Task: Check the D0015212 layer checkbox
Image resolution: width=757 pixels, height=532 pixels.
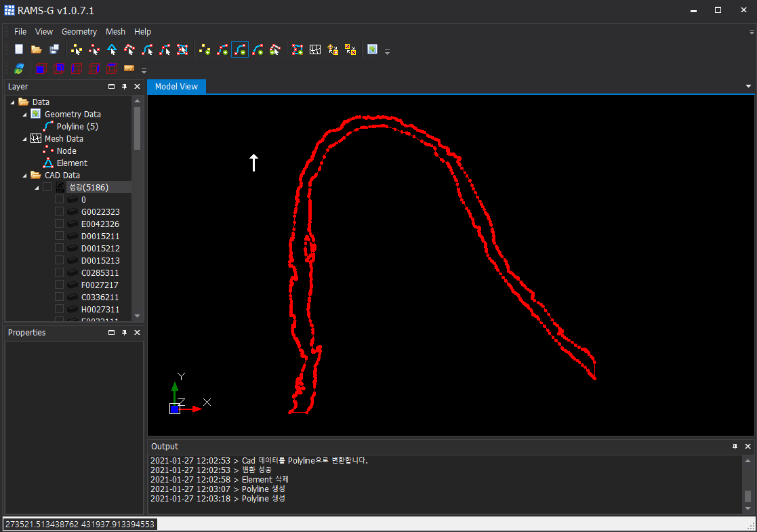Action: 59,248
